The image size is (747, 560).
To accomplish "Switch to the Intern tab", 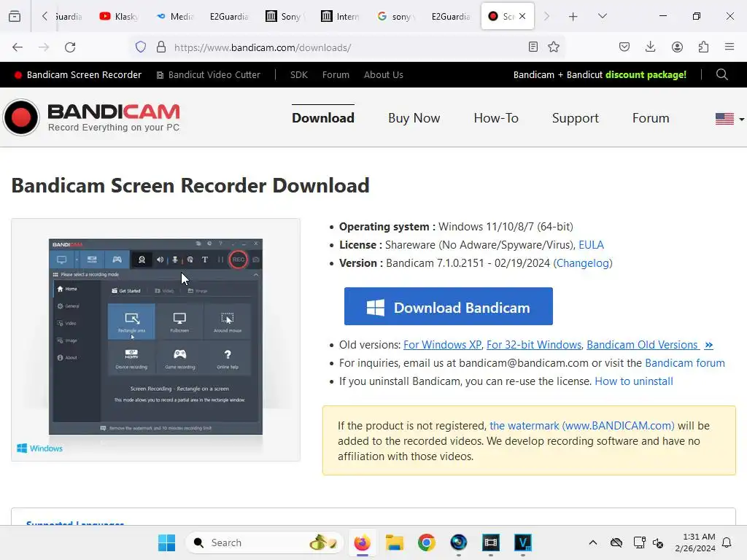I will 341,16.
